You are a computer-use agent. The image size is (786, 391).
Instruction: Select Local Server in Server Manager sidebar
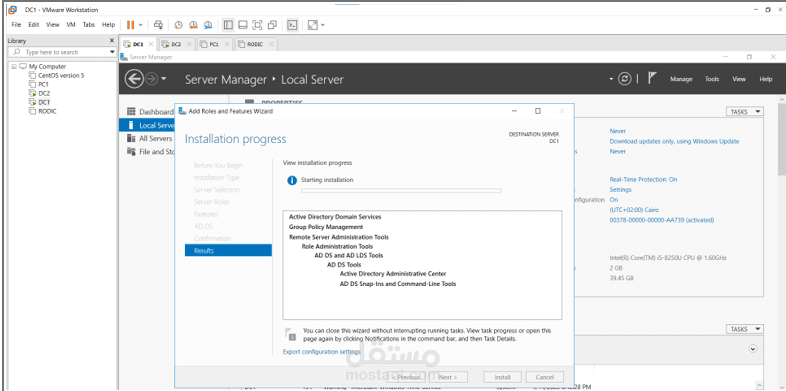(x=148, y=125)
